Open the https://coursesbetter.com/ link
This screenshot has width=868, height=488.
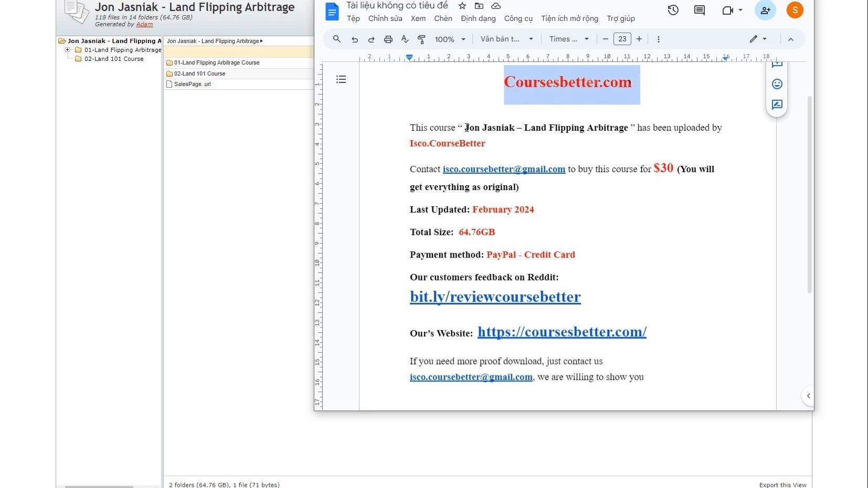(562, 332)
